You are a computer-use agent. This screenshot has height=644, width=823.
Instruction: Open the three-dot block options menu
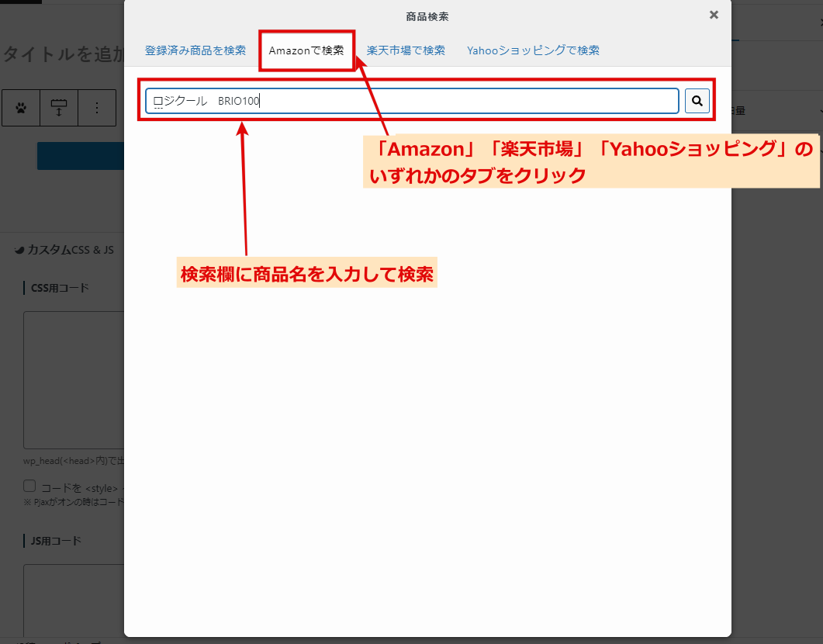coord(97,108)
